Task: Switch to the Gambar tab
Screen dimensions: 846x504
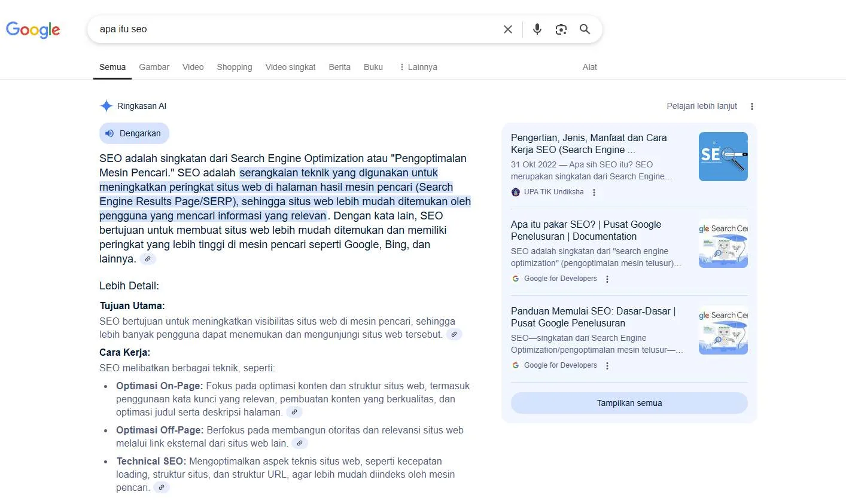Action: click(154, 67)
